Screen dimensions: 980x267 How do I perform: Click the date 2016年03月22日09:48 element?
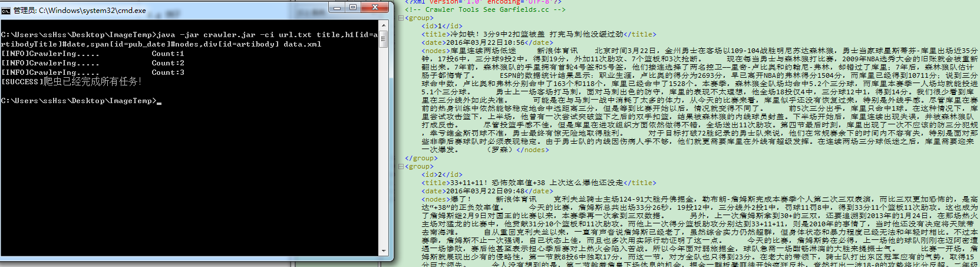tap(487, 191)
